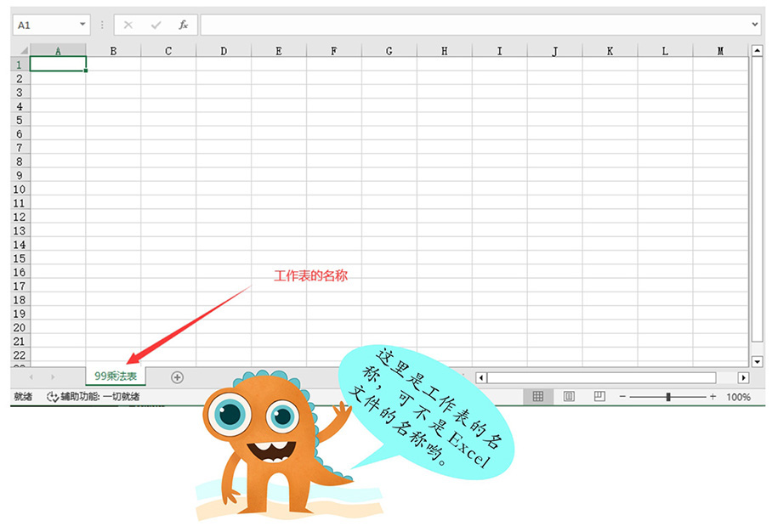
Task: Zoom in with the plus icon
Action: point(712,397)
